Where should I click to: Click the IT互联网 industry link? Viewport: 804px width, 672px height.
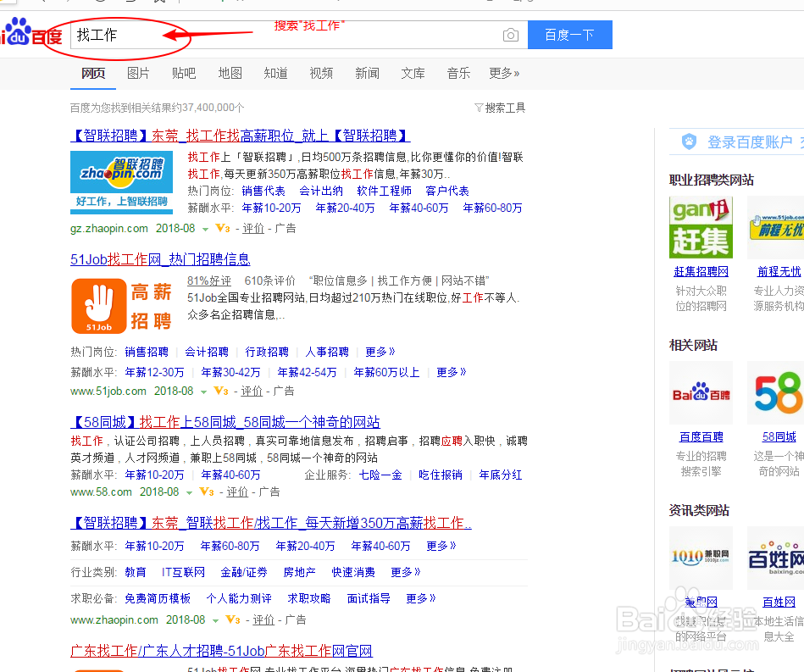[184, 572]
